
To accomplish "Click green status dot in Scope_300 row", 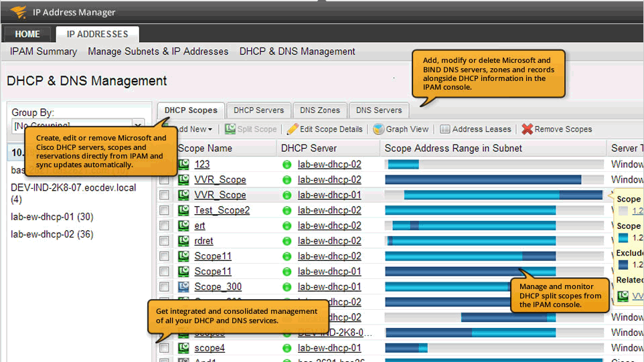I will [287, 287].
